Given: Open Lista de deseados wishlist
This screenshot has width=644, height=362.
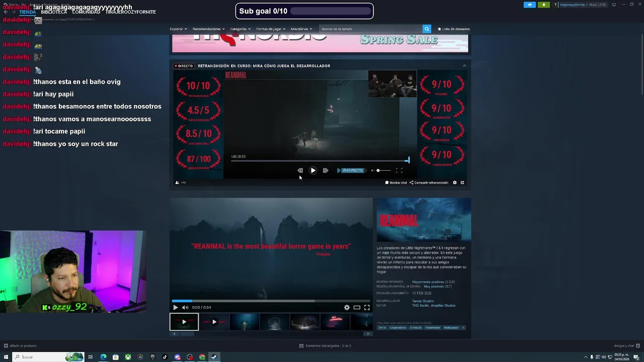Looking at the screenshot, I should point(454,29).
